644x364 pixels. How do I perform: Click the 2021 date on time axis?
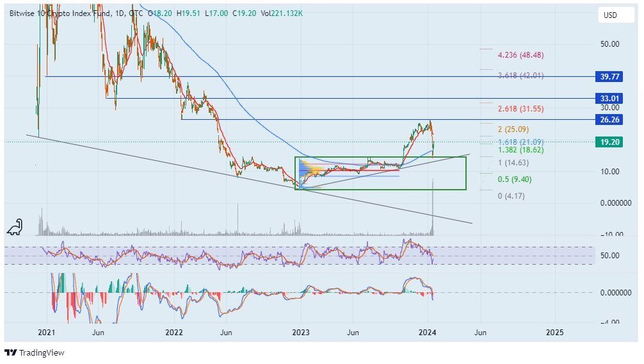coord(46,333)
